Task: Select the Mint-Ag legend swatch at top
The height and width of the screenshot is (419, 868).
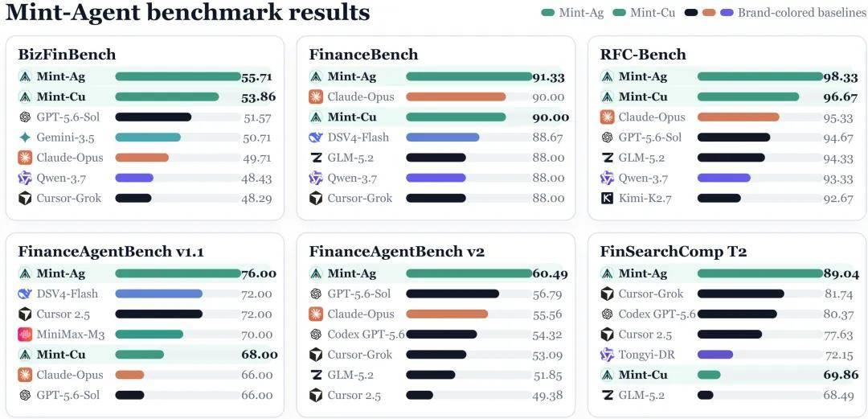Action: point(548,12)
